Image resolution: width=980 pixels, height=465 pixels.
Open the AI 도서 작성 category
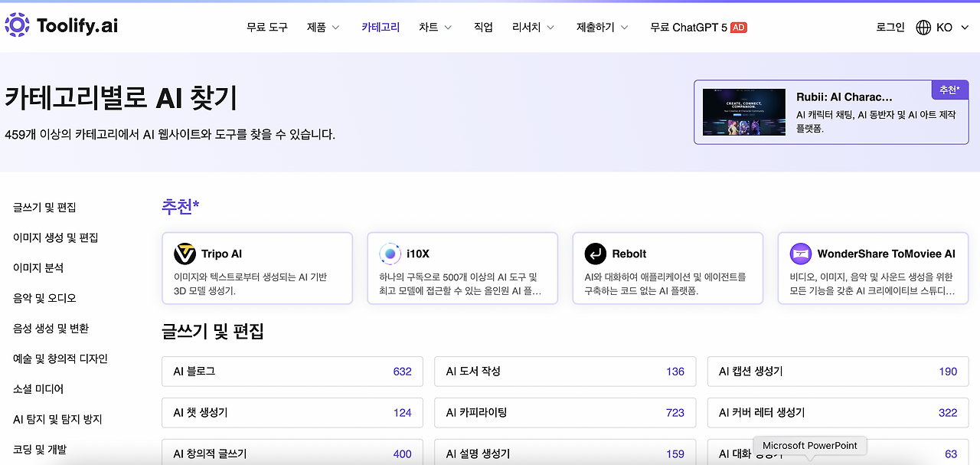point(566,372)
